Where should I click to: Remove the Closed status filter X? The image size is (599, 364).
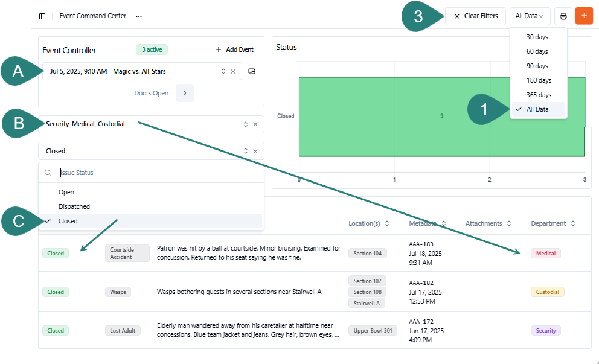tap(255, 151)
